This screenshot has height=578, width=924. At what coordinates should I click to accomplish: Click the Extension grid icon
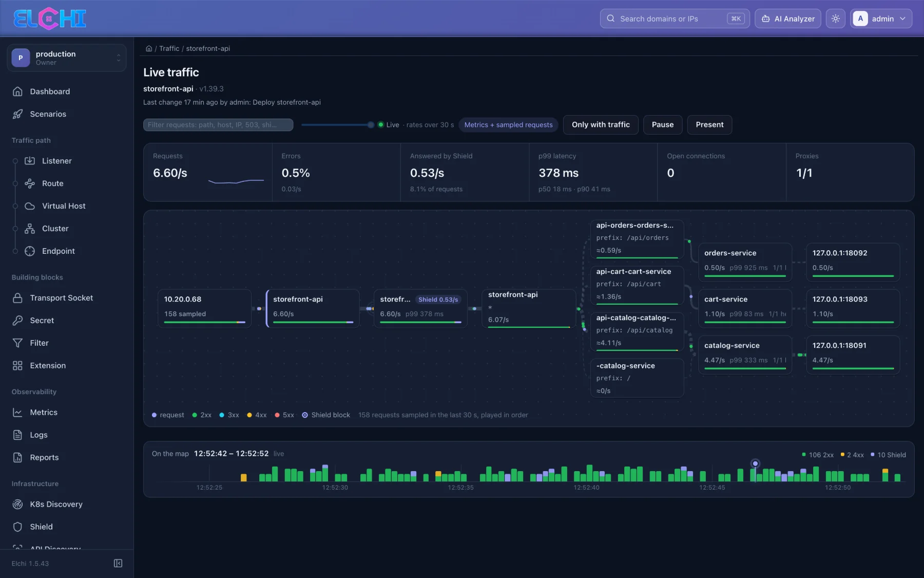[17, 366]
